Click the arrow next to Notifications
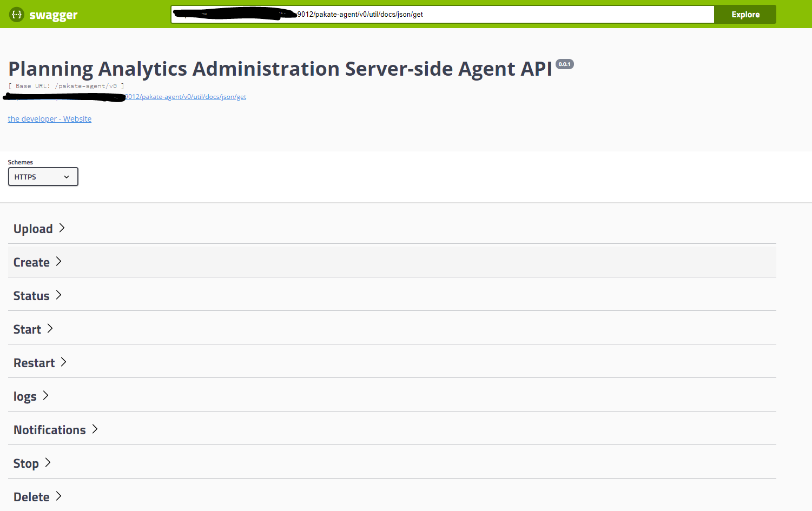 tap(95, 429)
